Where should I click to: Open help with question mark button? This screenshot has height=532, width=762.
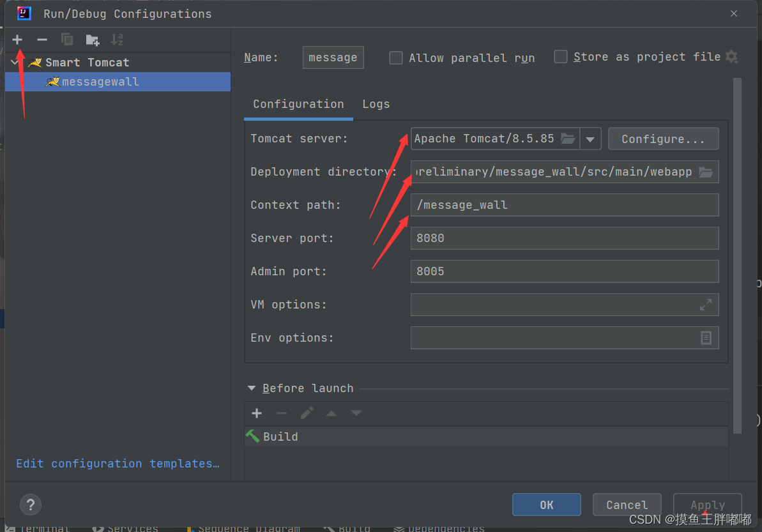(x=31, y=505)
